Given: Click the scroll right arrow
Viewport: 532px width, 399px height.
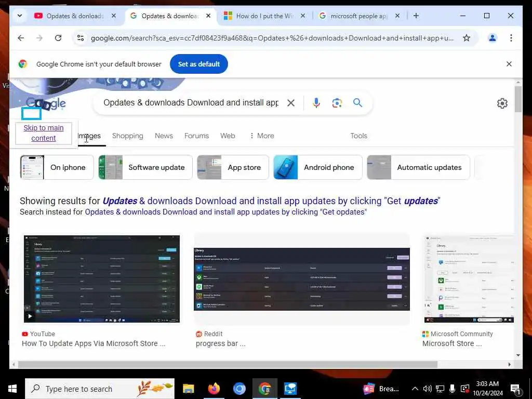Looking at the screenshot, I should (509, 364).
